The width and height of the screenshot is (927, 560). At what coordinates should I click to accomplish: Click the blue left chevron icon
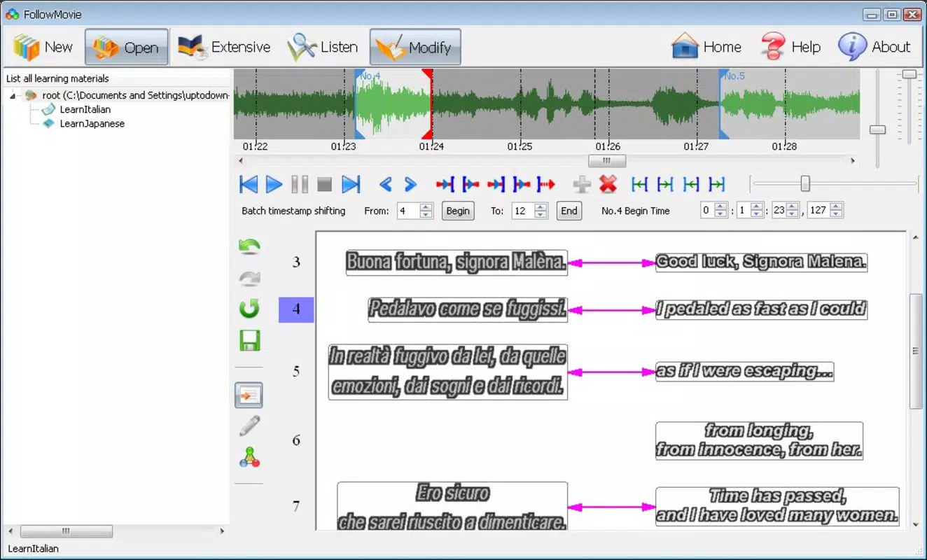click(385, 184)
